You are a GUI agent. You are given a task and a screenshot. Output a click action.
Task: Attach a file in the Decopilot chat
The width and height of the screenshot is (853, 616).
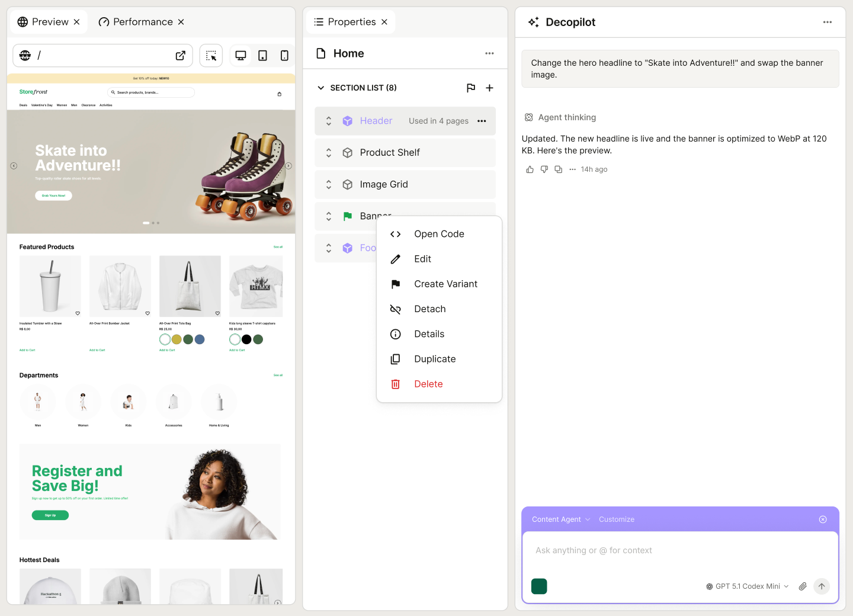803,586
